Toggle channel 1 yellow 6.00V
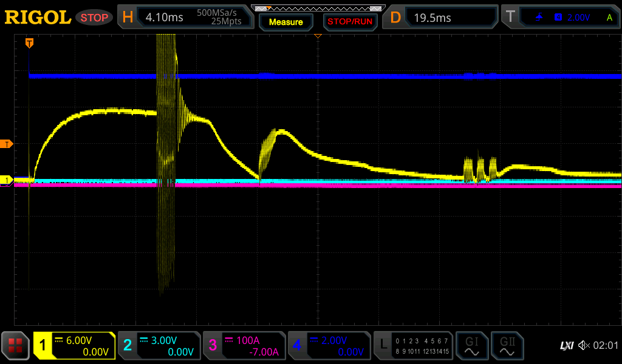The height and width of the screenshot is (364, 622). 75,346
